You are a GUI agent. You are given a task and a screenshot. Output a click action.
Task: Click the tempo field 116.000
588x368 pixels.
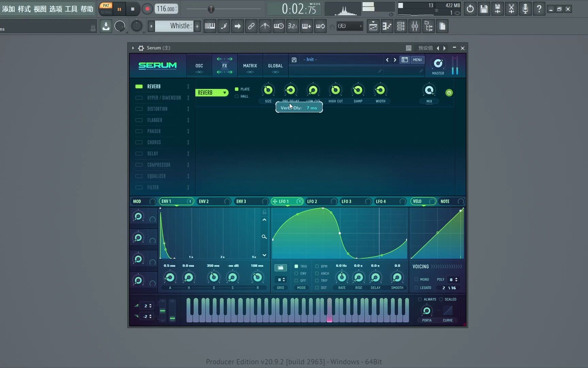point(166,9)
